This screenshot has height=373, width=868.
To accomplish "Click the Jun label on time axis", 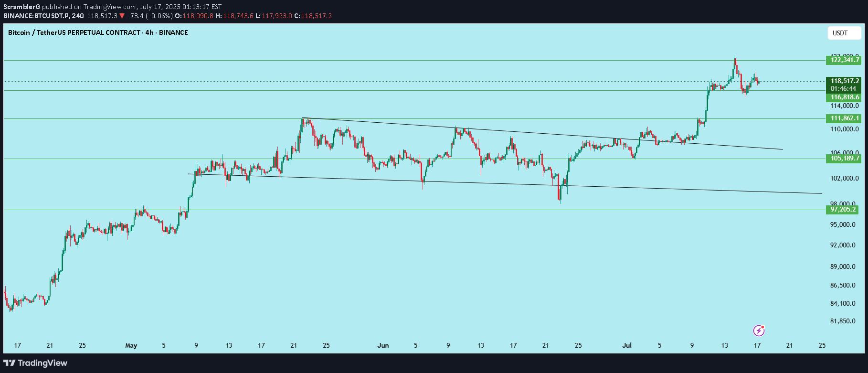I will coord(383,345).
